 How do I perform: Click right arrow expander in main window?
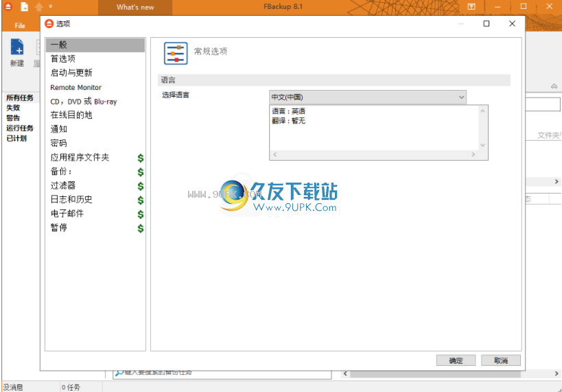point(557,182)
